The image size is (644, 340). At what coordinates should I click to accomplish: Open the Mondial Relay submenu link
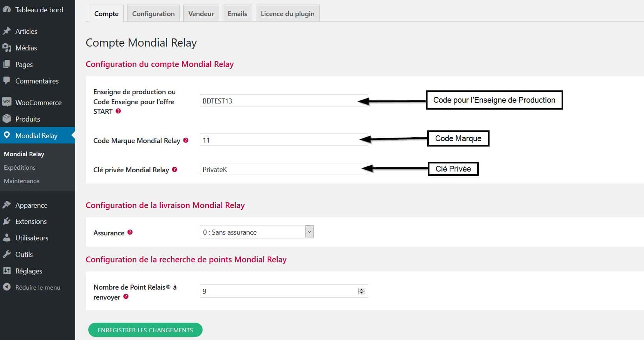[x=24, y=154]
